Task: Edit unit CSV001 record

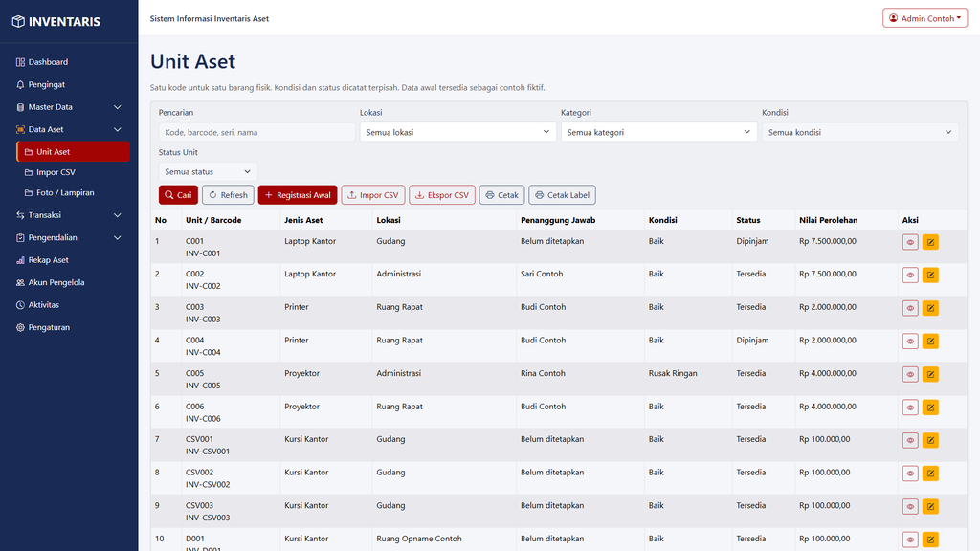Action: (930, 440)
